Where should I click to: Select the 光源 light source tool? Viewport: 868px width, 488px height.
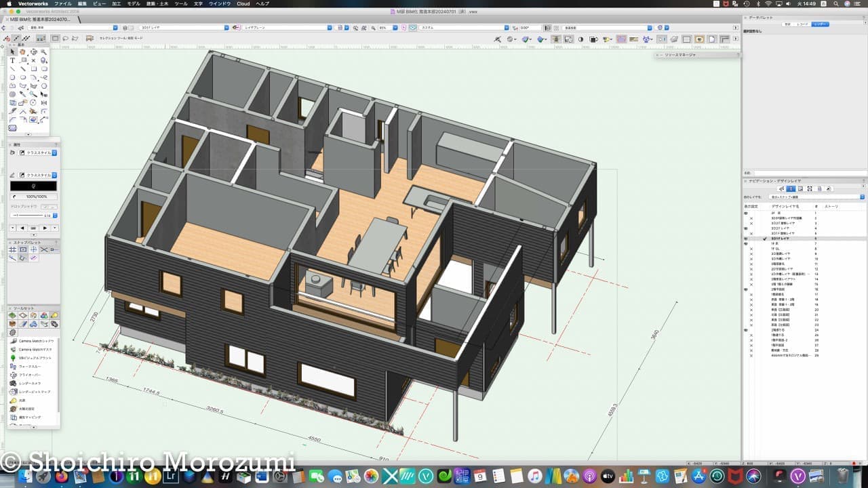click(22, 401)
